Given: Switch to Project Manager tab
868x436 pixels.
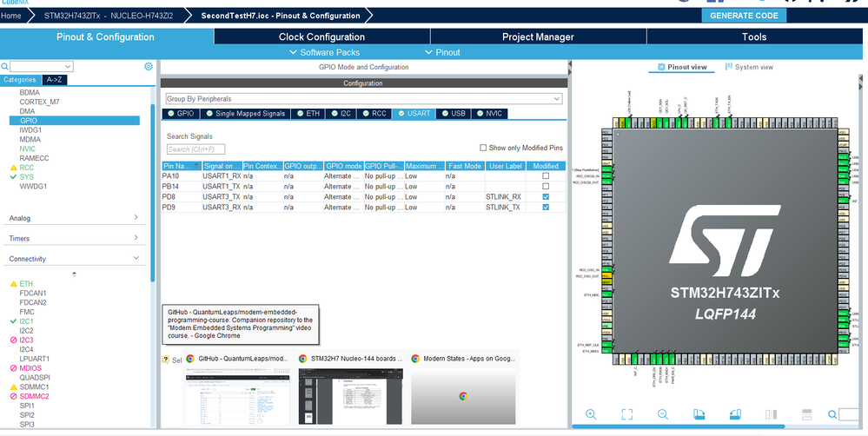Looking at the screenshot, I should 538,37.
